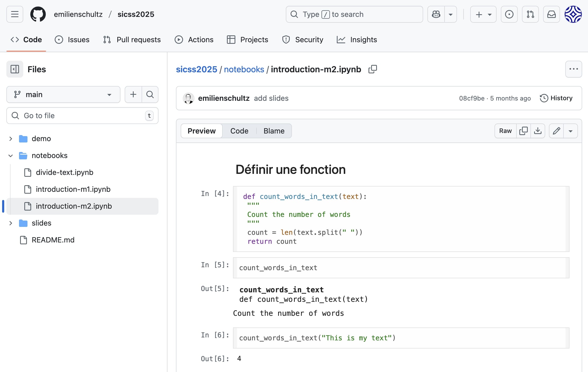Copy raw contents using the copy icon

click(x=524, y=131)
